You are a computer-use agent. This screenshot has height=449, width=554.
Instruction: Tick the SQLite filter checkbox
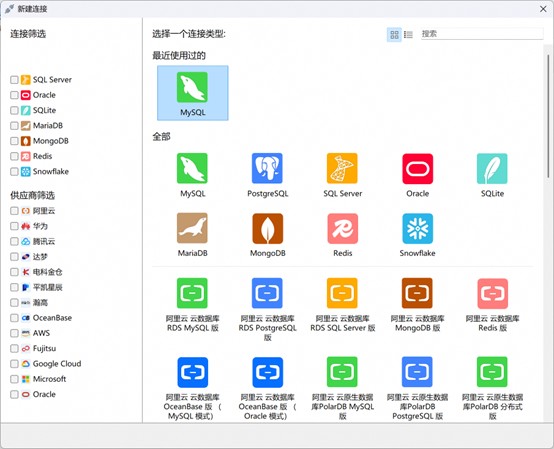click(x=14, y=110)
